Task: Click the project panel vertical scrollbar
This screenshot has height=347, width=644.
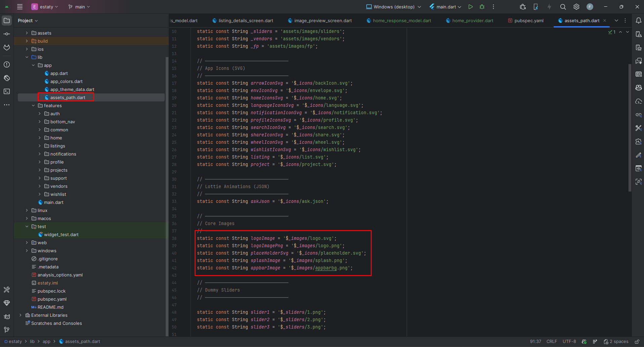Action: coord(167,197)
